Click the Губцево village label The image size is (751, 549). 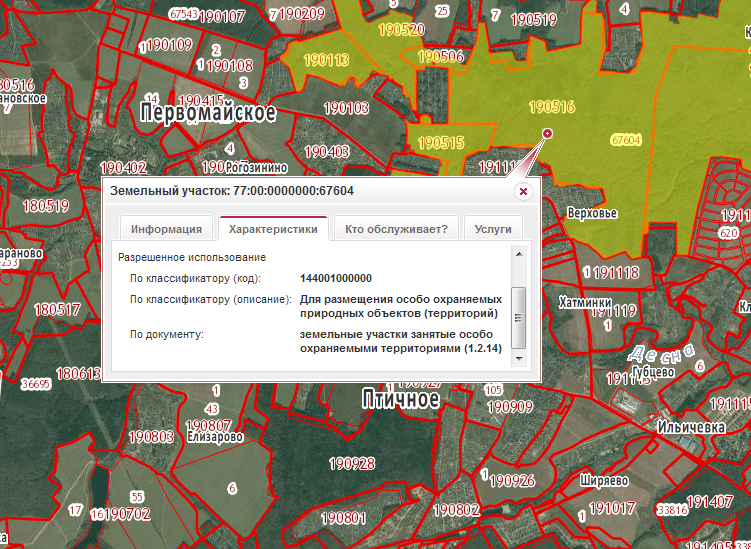pyautogui.click(x=653, y=372)
